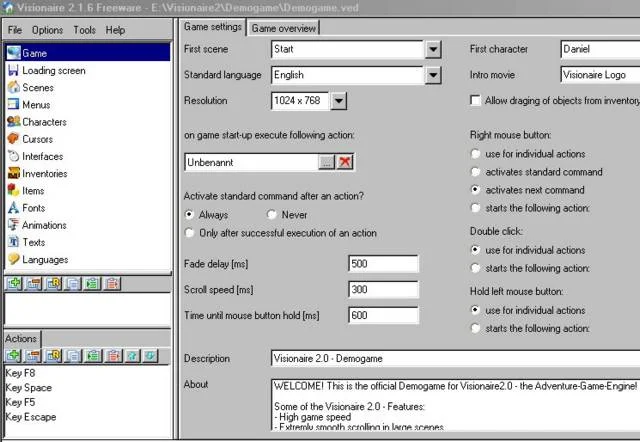This screenshot has width=640, height=442.
Task: Open the Cursors section icon
Action: (x=13, y=139)
